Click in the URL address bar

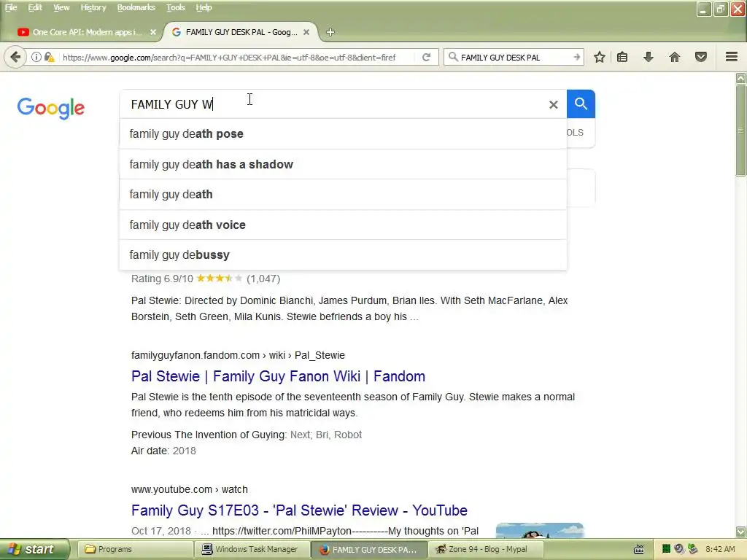228,57
